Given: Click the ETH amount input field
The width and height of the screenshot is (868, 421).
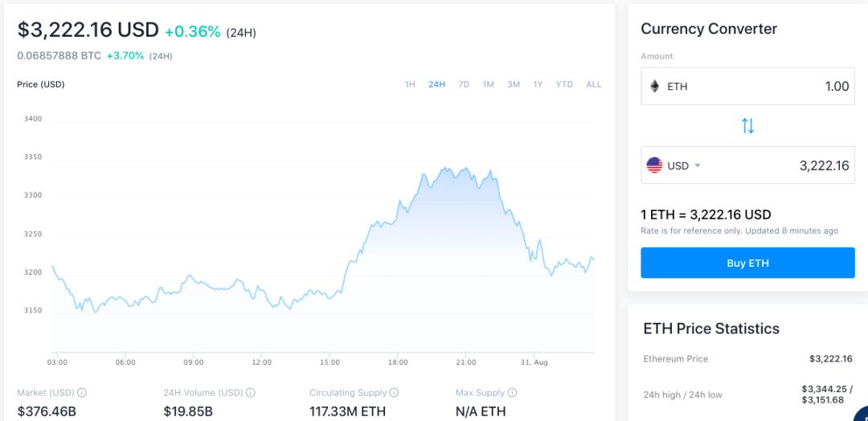Looking at the screenshot, I should pos(772,86).
